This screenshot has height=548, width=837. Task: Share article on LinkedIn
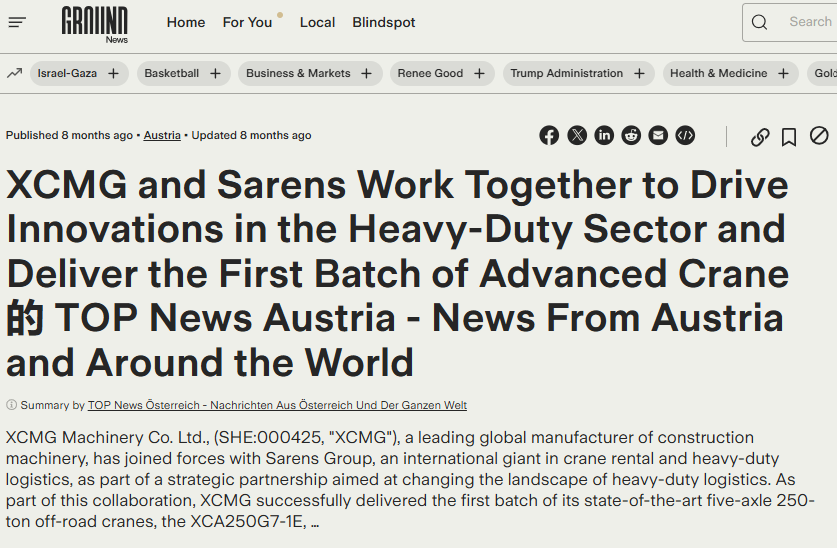coord(604,136)
